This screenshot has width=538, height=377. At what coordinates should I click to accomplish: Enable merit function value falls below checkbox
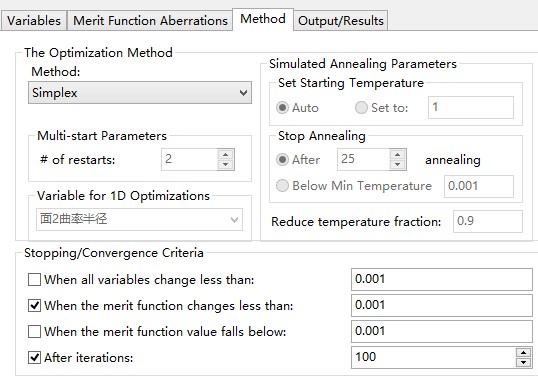point(34,331)
